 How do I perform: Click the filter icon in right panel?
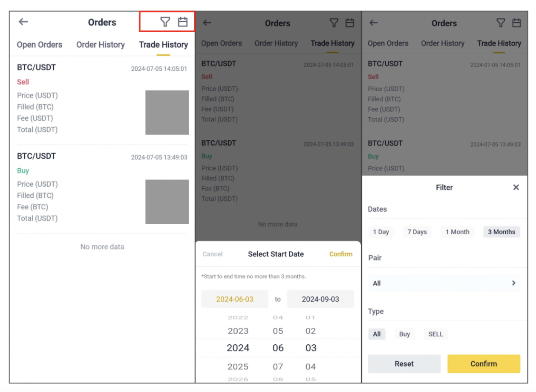[501, 23]
